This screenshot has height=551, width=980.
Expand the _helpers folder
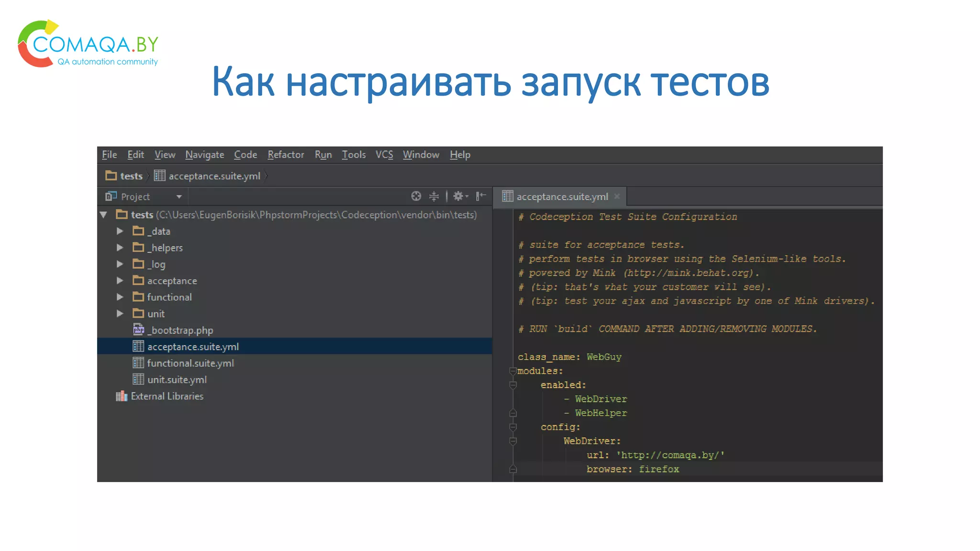click(x=120, y=247)
